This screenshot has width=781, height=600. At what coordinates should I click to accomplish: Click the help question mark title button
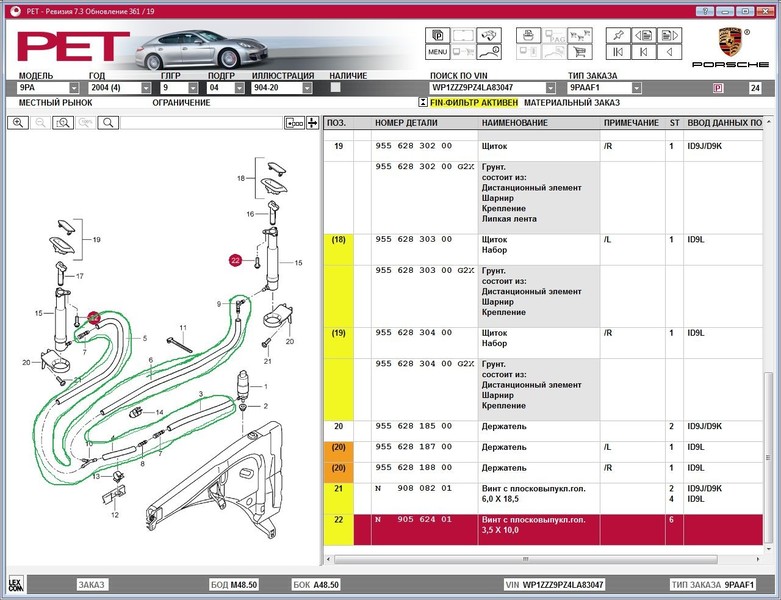[705, 11]
